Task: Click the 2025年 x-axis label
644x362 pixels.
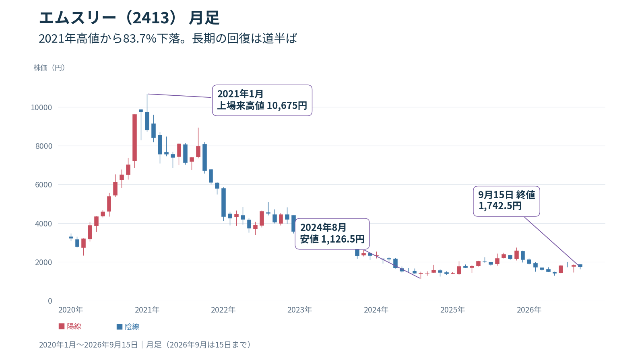Action: click(x=452, y=310)
